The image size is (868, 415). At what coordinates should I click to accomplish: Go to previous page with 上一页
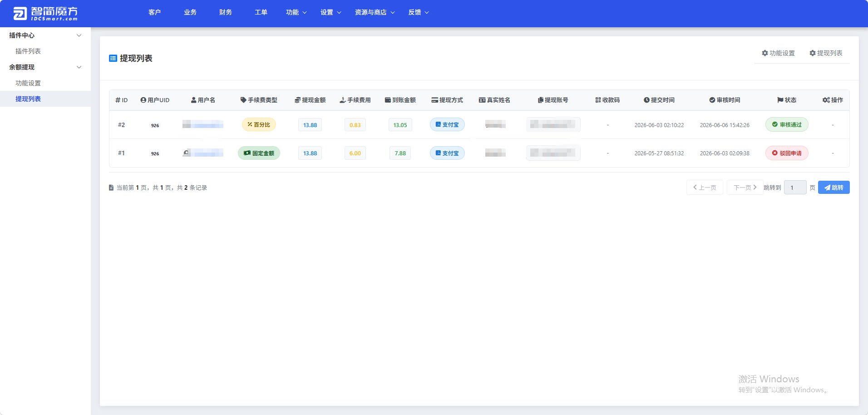pos(705,188)
